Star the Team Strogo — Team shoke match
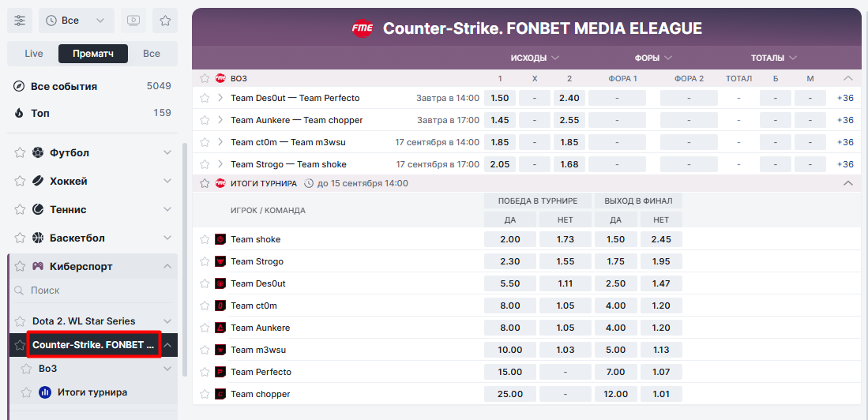The height and width of the screenshot is (420, 868). (205, 164)
